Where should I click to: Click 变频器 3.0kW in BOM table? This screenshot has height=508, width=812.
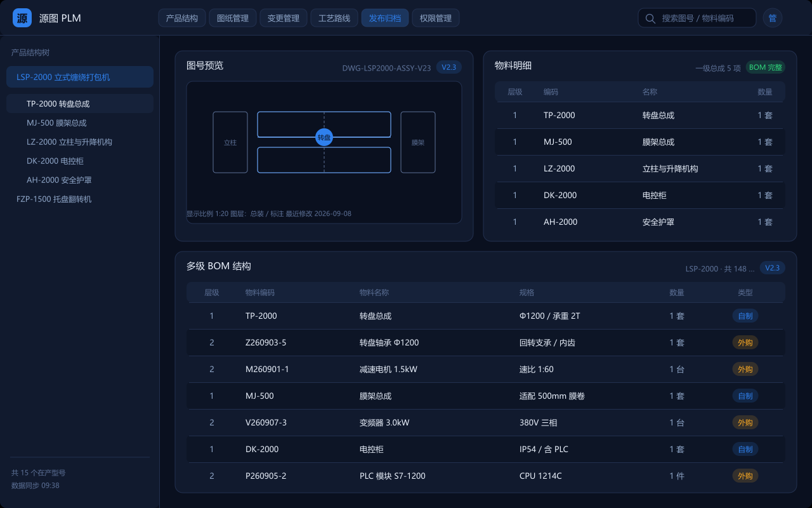click(384, 422)
